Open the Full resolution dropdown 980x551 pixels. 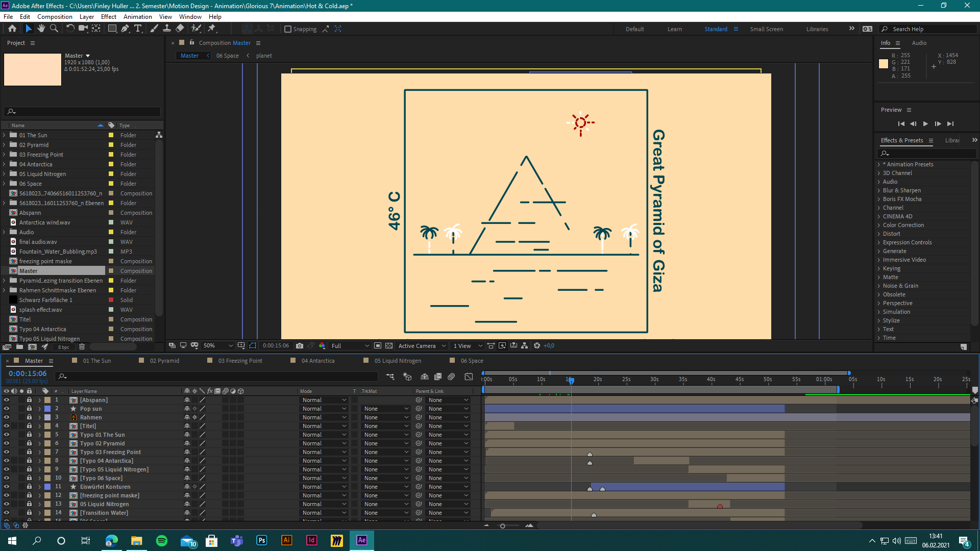tap(350, 346)
